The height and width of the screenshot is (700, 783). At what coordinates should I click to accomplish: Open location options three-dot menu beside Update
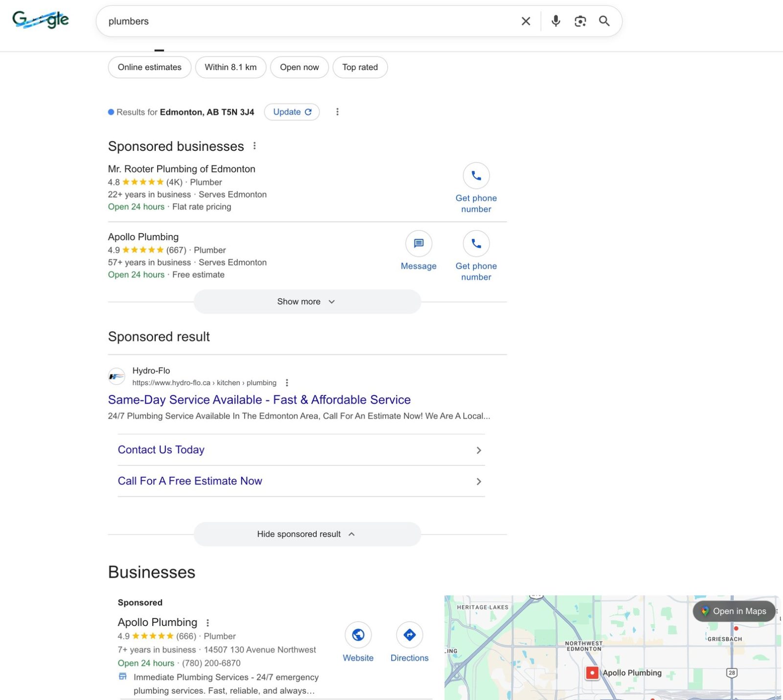pyautogui.click(x=337, y=112)
